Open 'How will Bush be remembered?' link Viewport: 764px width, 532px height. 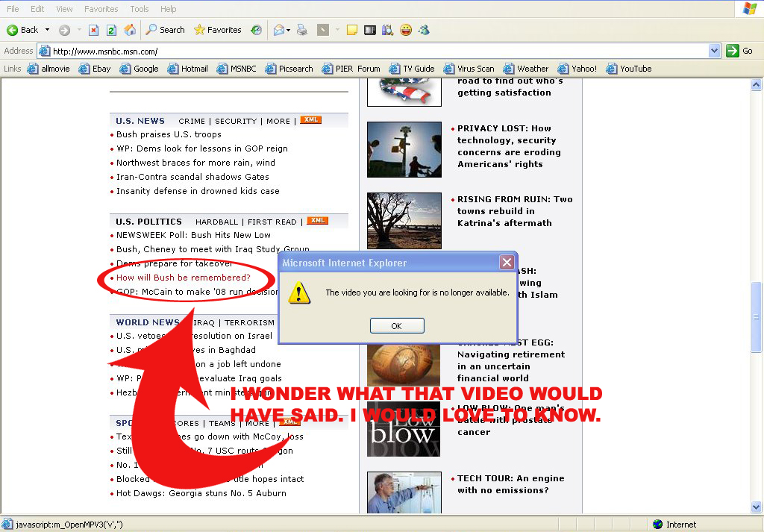point(184,278)
